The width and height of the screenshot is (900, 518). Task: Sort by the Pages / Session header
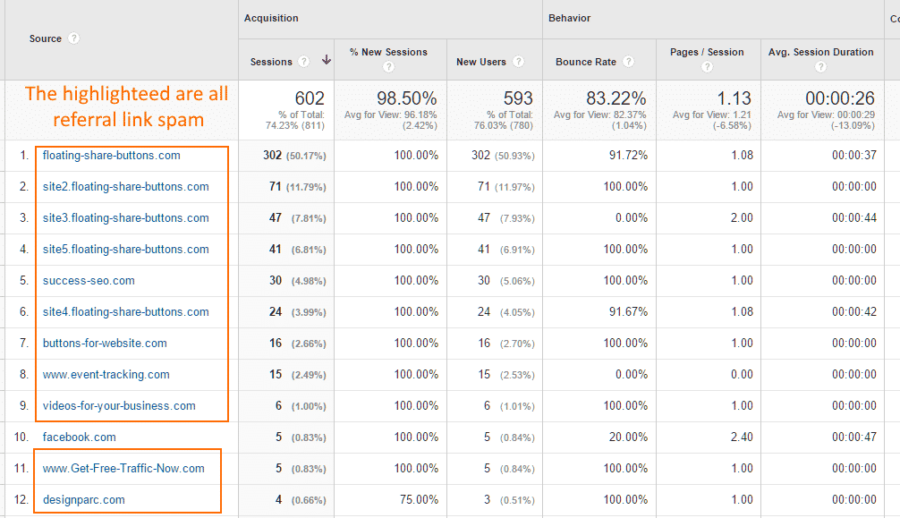[707, 52]
